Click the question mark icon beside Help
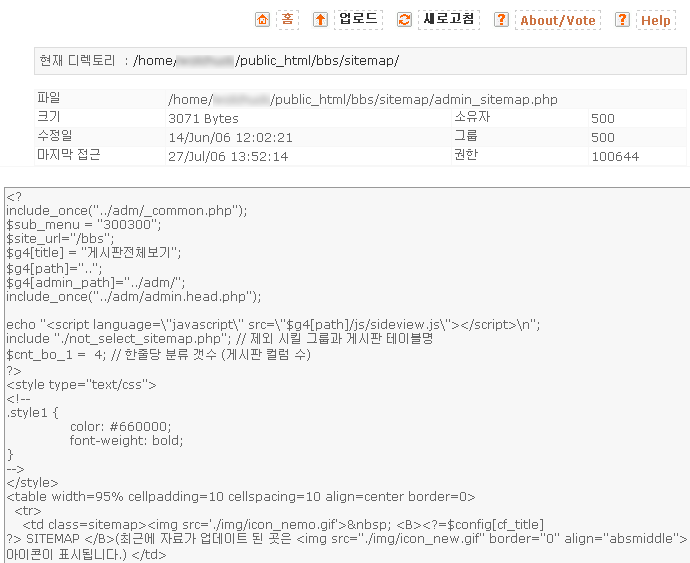The width and height of the screenshot is (690, 563). click(x=622, y=20)
